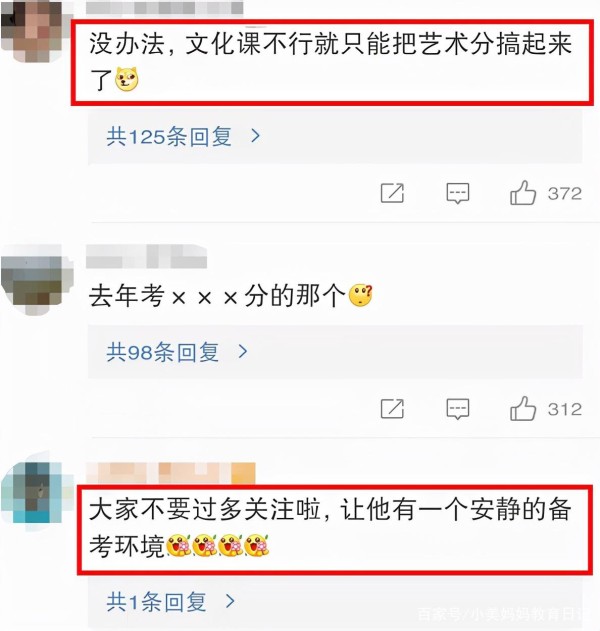Select the comment starting 大家不要过多关注啦
This screenshot has width=600, height=631.
(330, 528)
